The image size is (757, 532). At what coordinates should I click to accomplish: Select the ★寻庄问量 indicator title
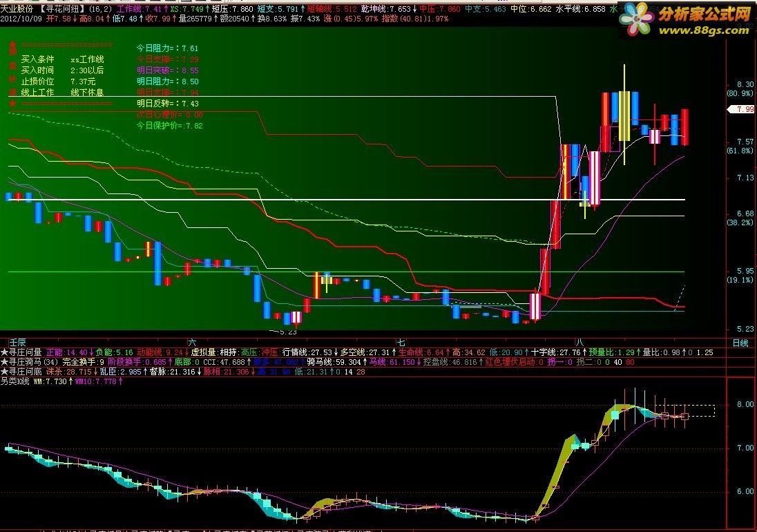[x=21, y=352]
